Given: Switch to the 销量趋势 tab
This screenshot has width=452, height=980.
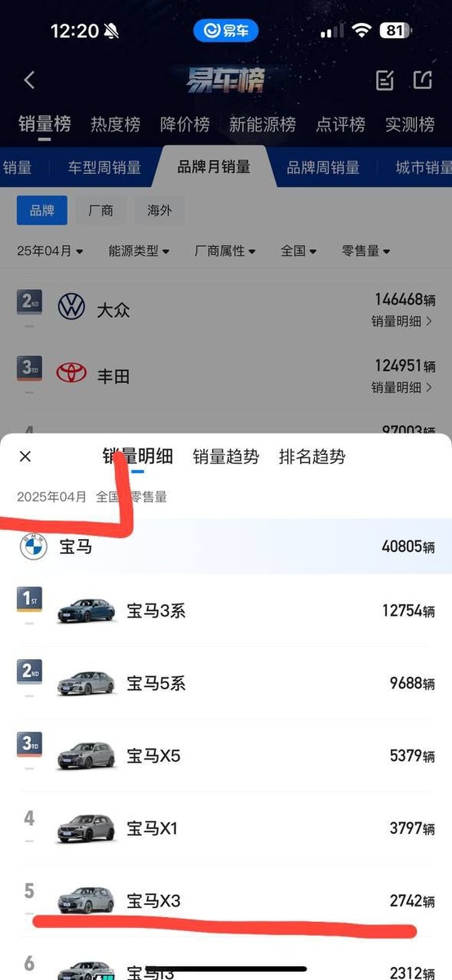Looking at the screenshot, I should pos(226,457).
